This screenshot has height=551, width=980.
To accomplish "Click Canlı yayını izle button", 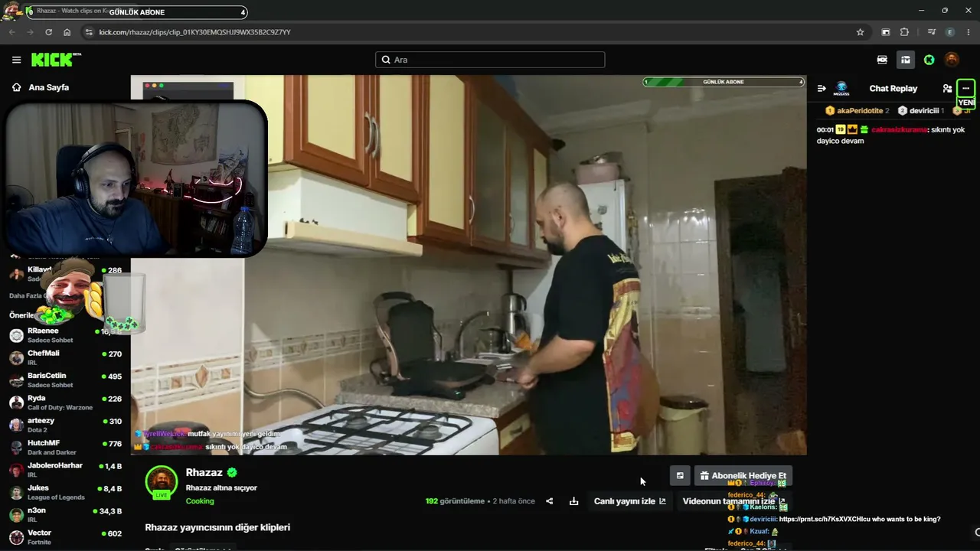I will tap(629, 501).
